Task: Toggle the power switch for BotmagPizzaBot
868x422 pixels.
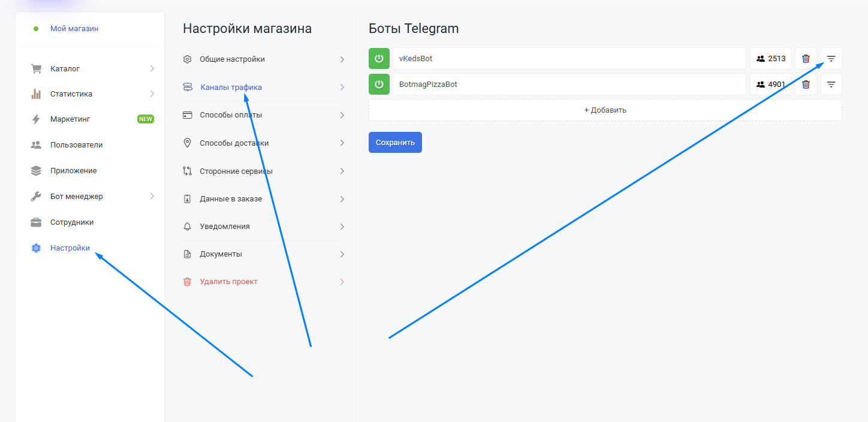Action: pyautogui.click(x=379, y=85)
